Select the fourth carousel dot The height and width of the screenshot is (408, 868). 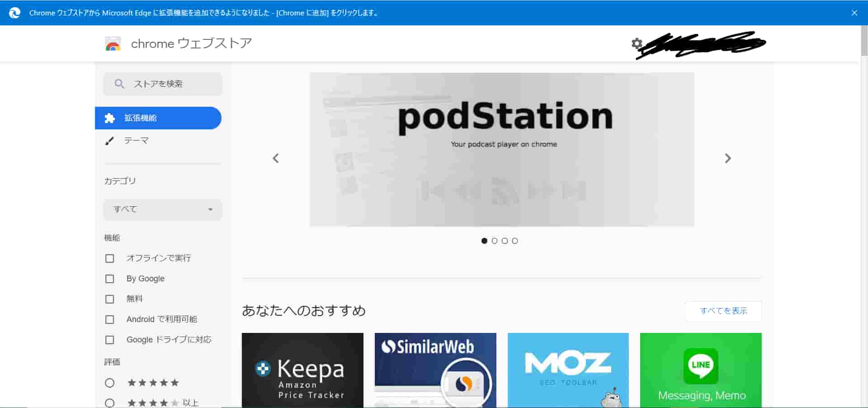point(515,241)
